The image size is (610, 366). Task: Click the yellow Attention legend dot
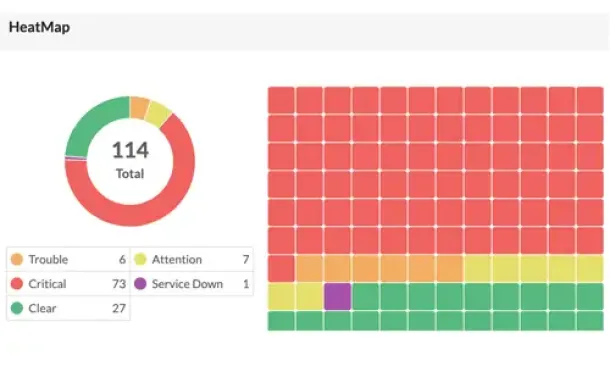pyautogui.click(x=140, y=259)
